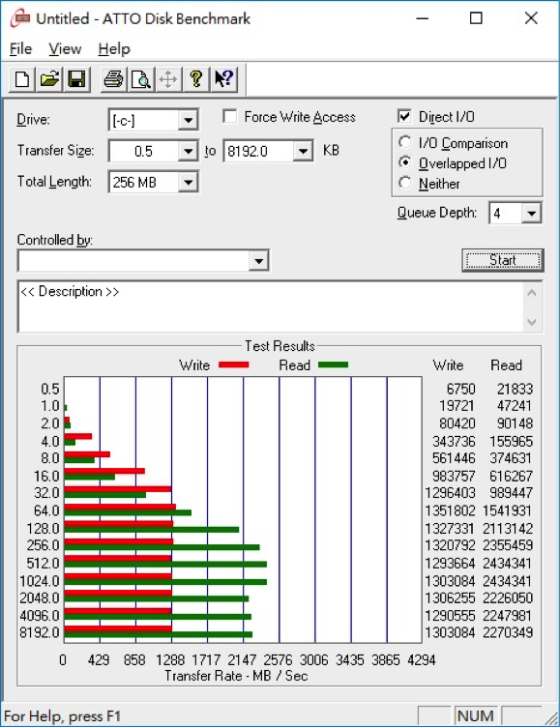Click the write value 1351802
The image size is (560, 728).
pyautogui.click(x=450, y=510)
